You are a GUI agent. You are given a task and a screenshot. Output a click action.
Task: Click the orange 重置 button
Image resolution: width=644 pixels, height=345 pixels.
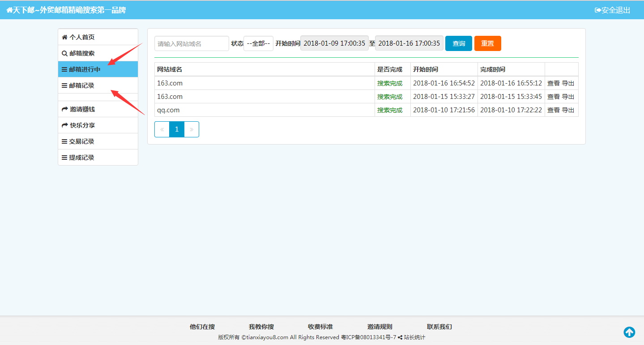(x=488, y=43)
